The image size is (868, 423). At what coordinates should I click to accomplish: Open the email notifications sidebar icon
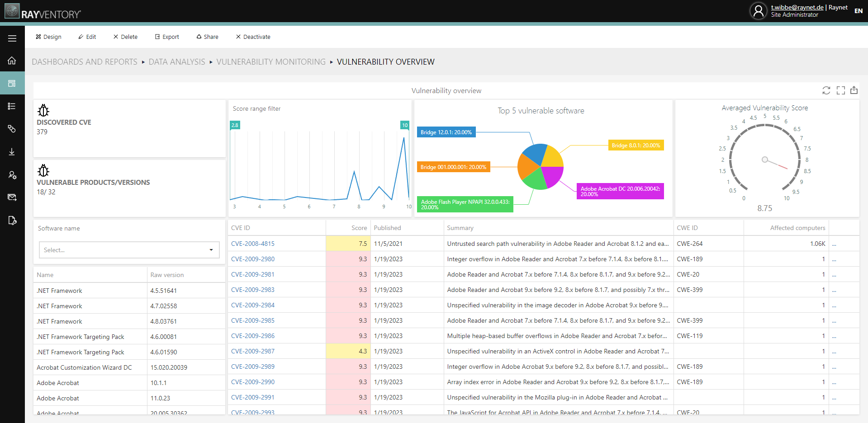(x=12, y=197)
